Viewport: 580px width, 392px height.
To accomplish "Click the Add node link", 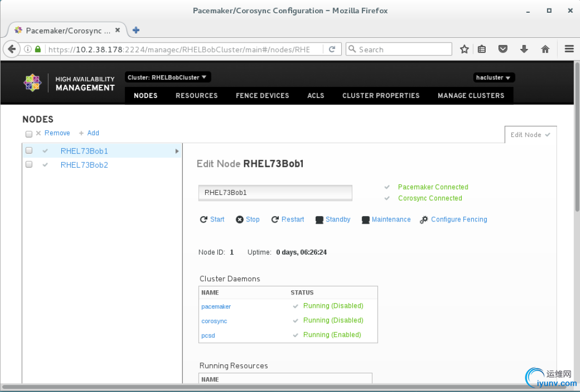I will coord(93,133).
